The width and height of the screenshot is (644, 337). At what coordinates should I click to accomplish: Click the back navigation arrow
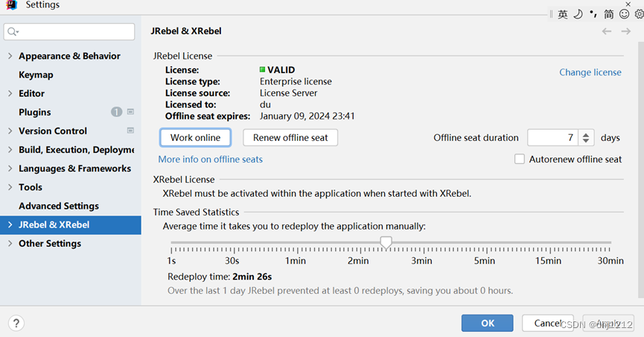(x=607, y=31)
